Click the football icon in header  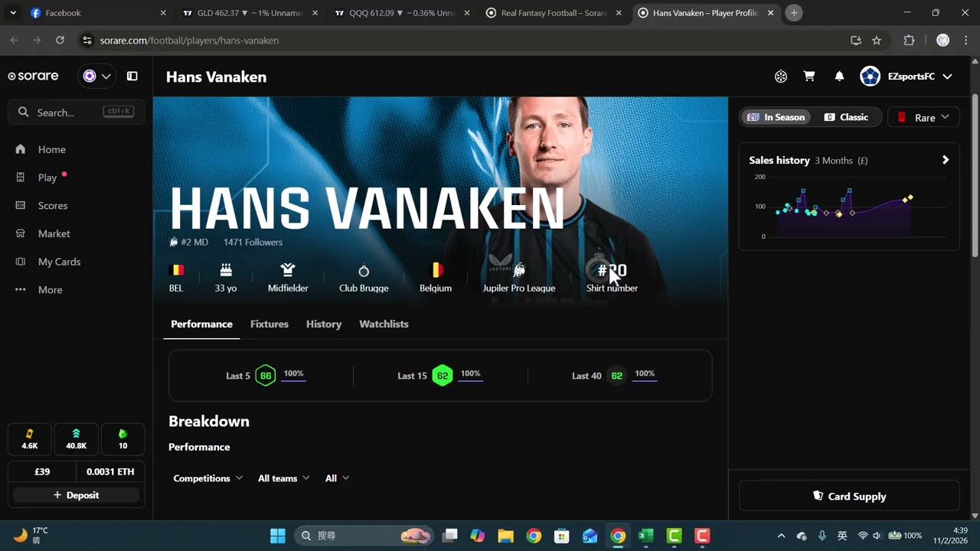click(x=781, y=76)
